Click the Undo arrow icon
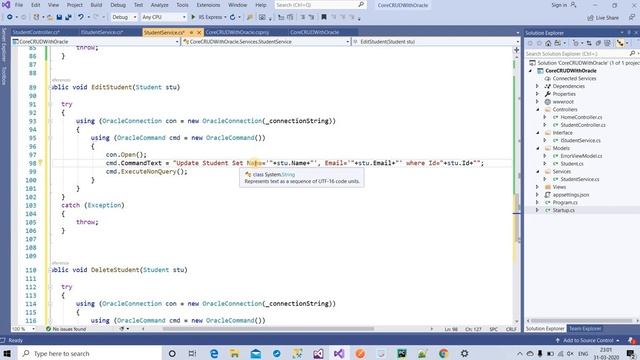Screen dimensions: 640x360 [80, 17]
